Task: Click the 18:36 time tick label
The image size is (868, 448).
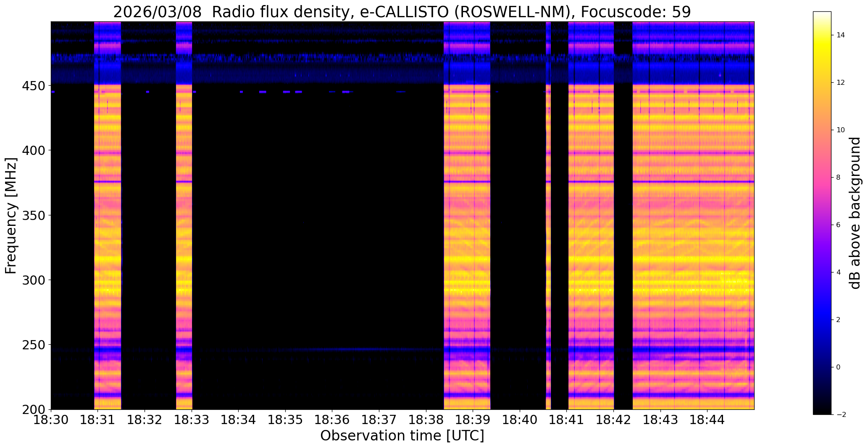Action: [332, 419]
